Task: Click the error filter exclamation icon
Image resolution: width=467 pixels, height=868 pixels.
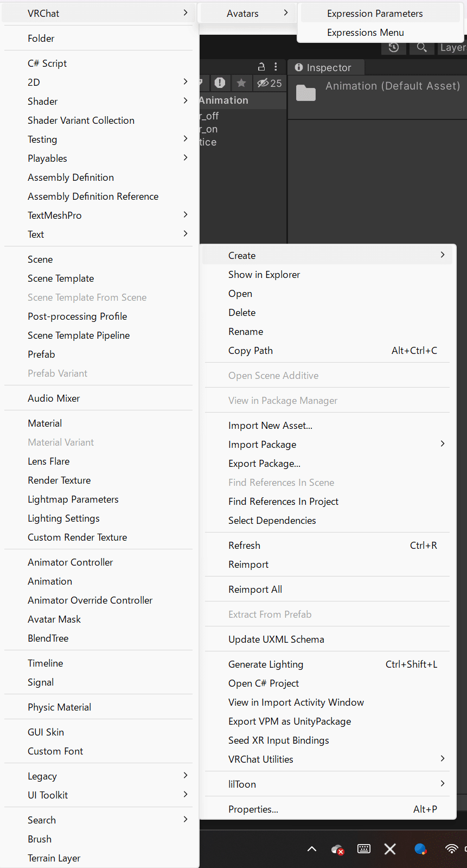Action: (220, 83)
